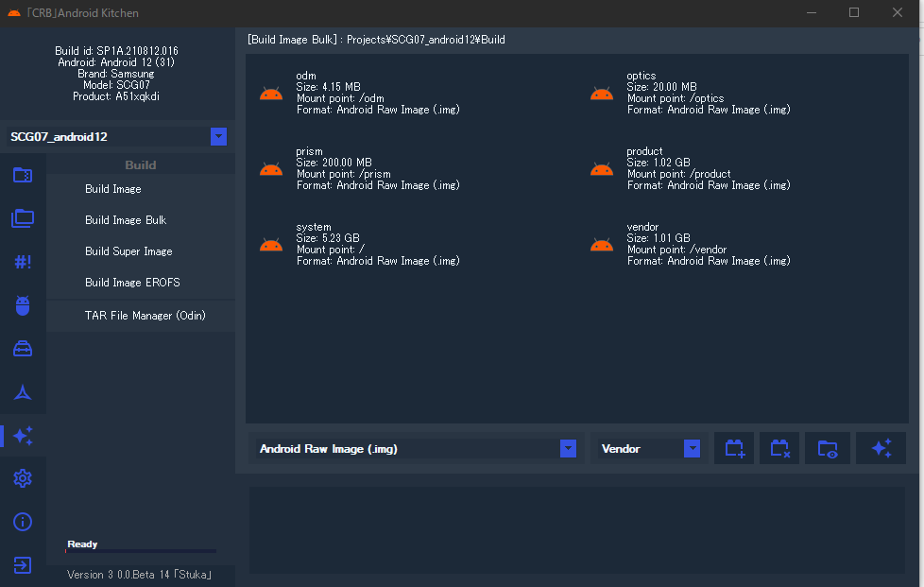Click the star-shaped A sidebar icon
The height and width of the screenshot is (587, 924).
(23, 392)
